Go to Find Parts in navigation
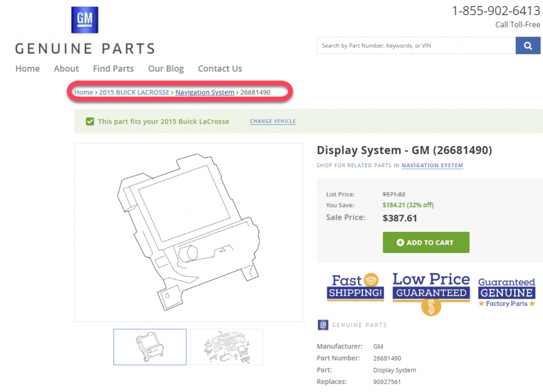543x392 pixels. pyautogui.click(x=113, y=68)
